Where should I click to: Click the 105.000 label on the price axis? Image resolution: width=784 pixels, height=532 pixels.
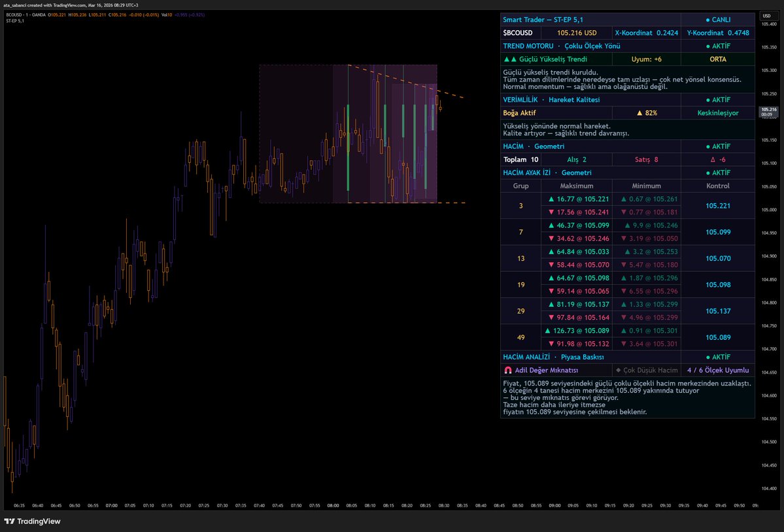coord(769,210)
